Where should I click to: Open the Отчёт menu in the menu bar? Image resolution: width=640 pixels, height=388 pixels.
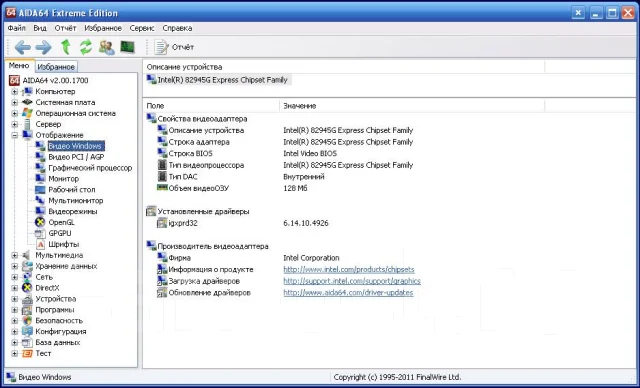point(65,28)
